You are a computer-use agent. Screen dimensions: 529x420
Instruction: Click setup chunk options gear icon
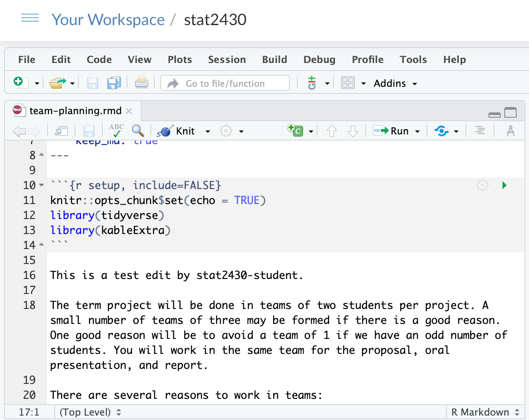482,185
